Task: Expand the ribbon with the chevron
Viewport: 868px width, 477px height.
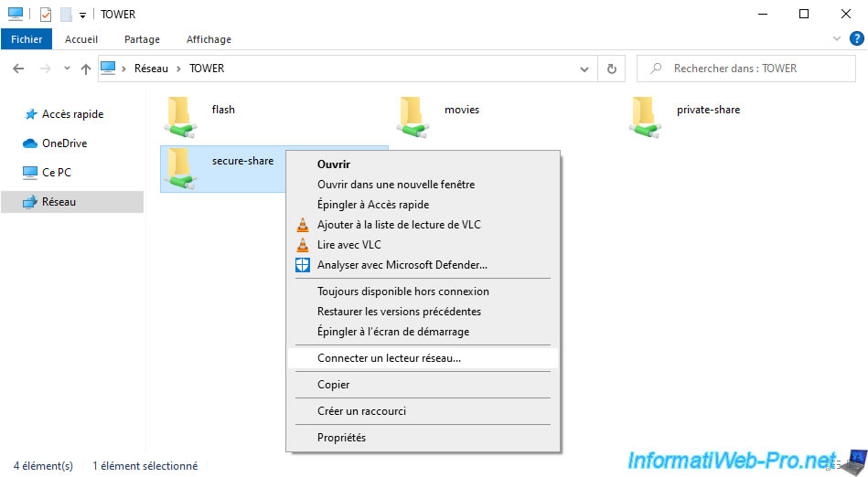Action: [837, 39]
